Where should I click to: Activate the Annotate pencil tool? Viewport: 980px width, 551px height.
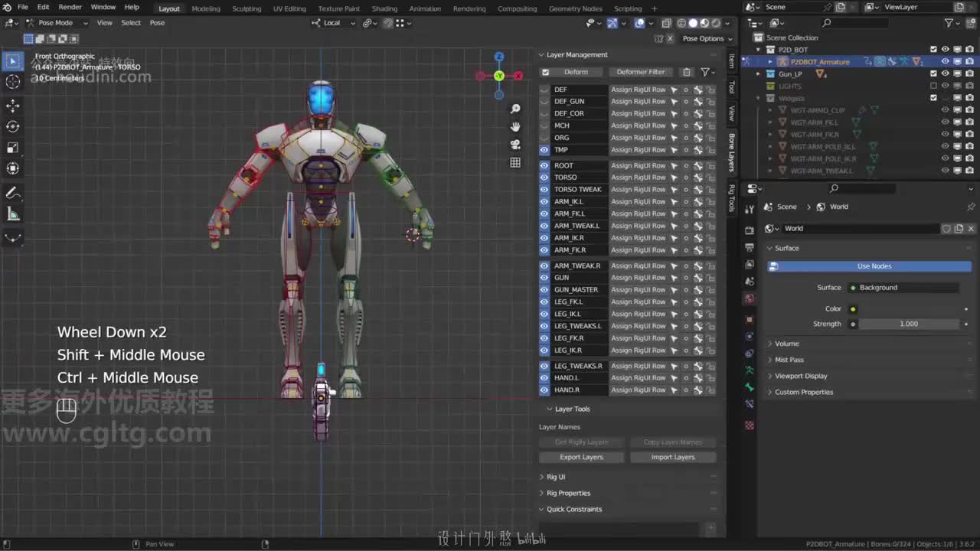point(13,193)
